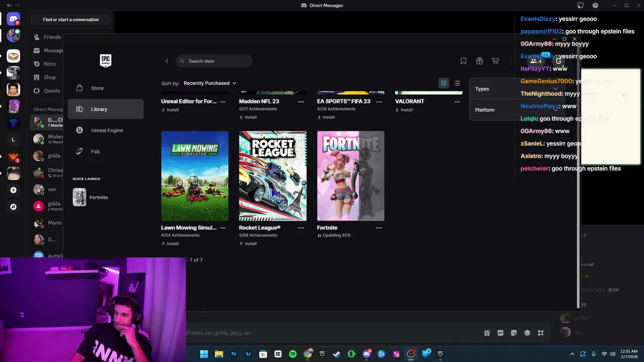Open options menu for Unreal Editor for Fortnite
This screenshot has width=644, height=362.
pos(223,102)
